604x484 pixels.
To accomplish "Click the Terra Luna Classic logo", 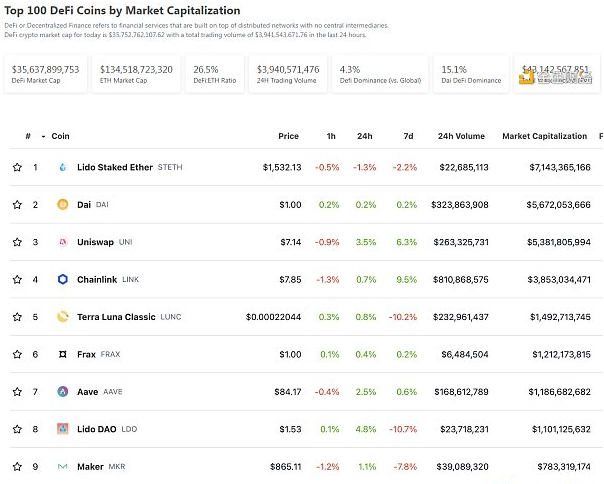I will click(x=62, y=317).
